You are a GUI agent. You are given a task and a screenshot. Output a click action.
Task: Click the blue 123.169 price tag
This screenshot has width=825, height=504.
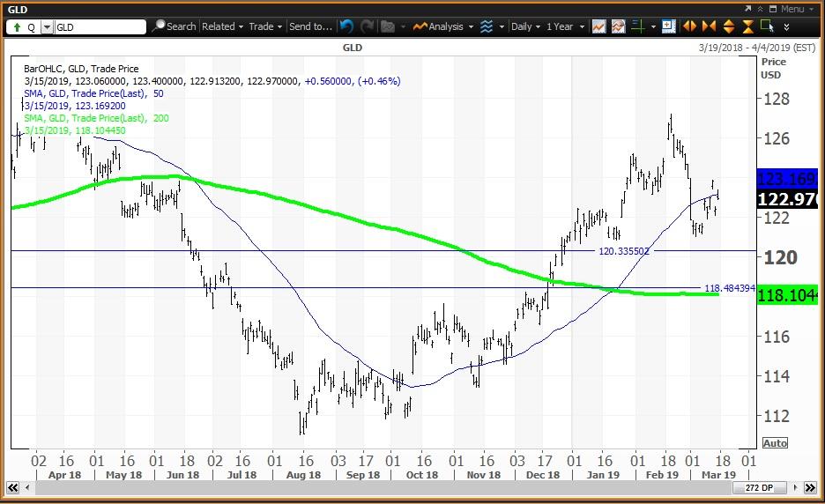[787, 179]
